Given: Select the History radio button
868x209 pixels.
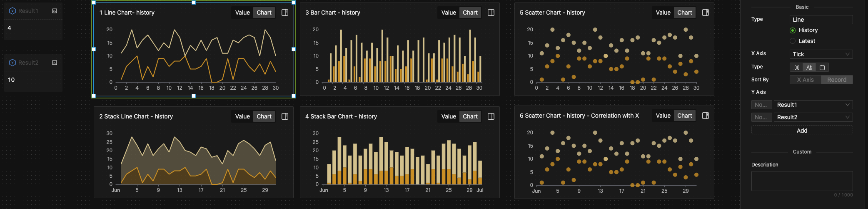Looking at the screenshot, I should point(793,30).
